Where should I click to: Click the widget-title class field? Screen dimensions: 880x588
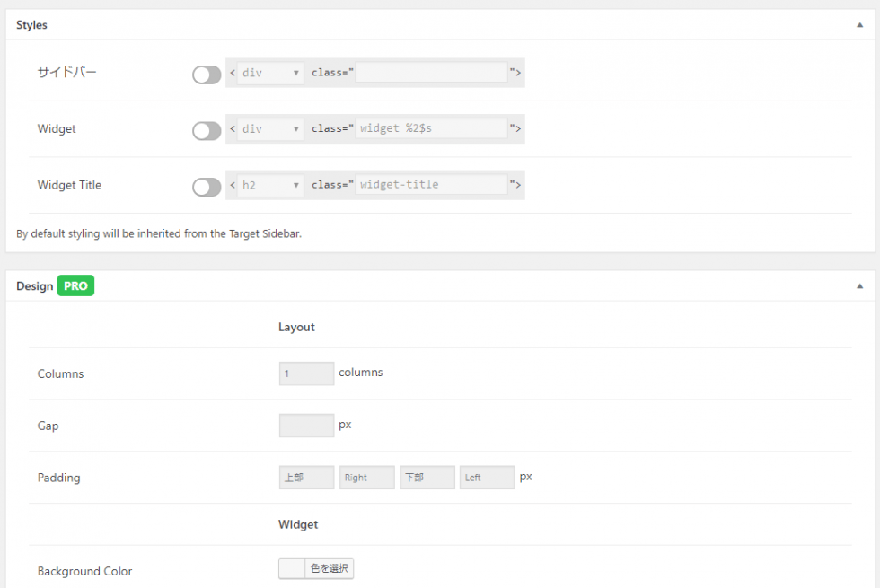coord(432,185)
